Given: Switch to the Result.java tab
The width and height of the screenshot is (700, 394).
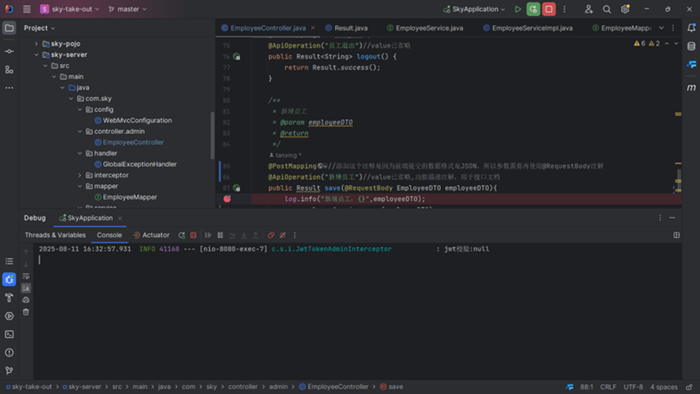Looking at the screenshot, I should point(346,28).
